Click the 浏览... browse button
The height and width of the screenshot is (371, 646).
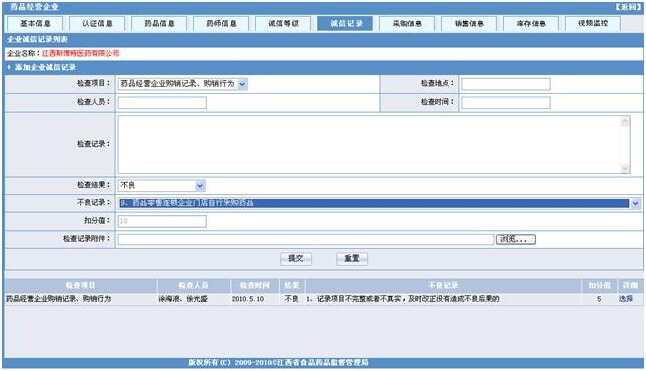516,239
